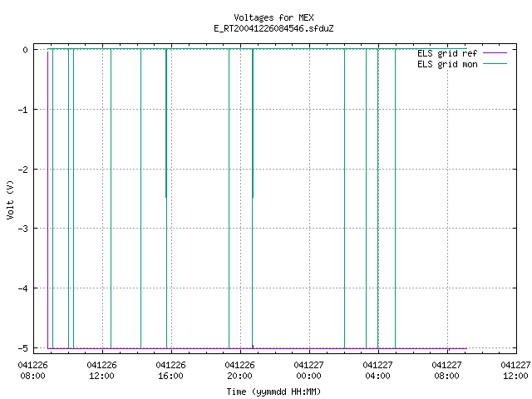The height and width of the screenshot is (399, 532).
Task: Click the y-axis tick label -4
Action: (x=22, y=288)
